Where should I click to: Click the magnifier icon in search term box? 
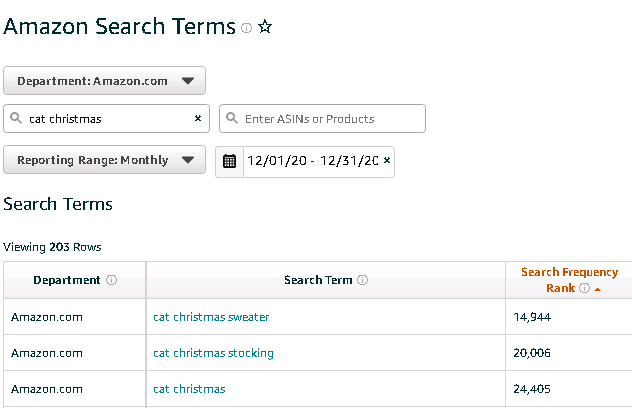16,118
